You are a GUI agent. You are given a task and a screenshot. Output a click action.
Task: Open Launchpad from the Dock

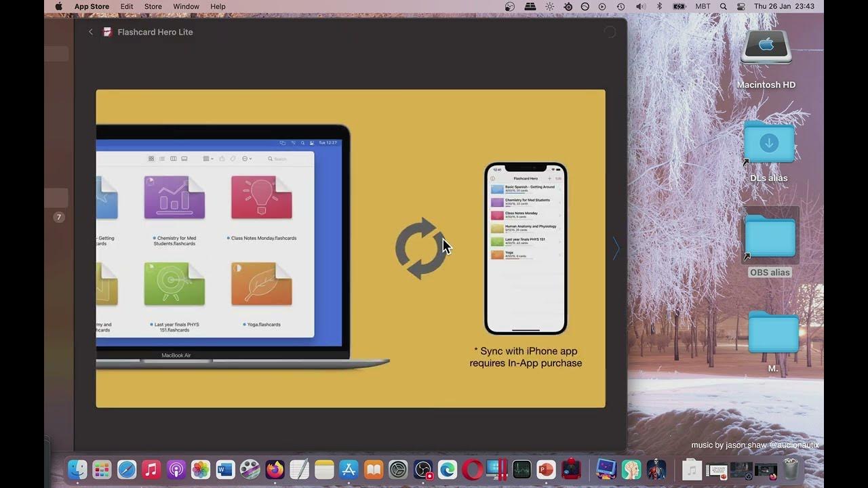[x=102, y=469]
